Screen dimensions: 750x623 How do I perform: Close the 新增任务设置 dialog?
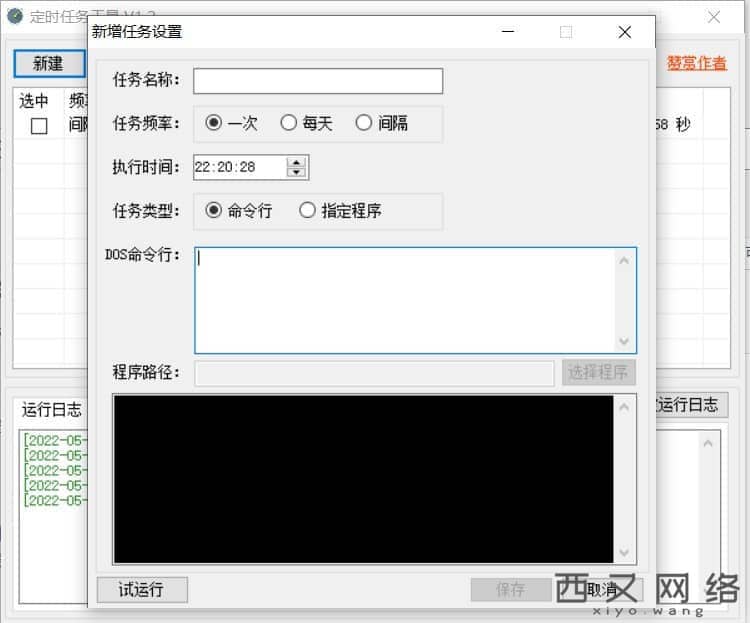625,32
